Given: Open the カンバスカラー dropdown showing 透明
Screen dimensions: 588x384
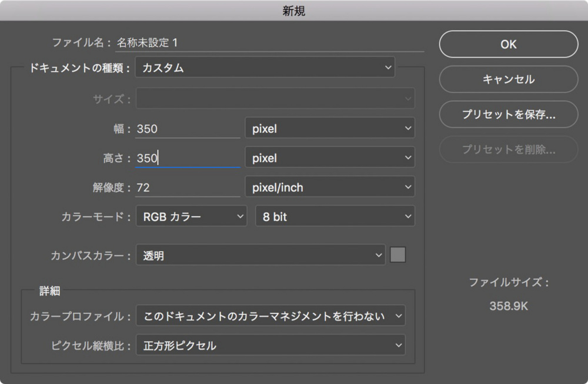Looking at the screenshot, I should 260,255.
